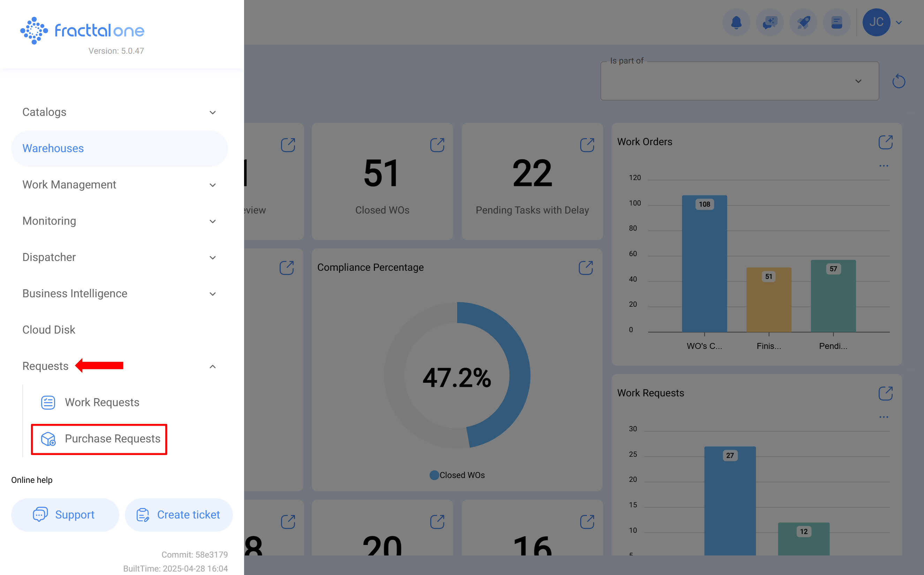Open the documentation book icon
924x575 pixels.
tap(836, 22)
